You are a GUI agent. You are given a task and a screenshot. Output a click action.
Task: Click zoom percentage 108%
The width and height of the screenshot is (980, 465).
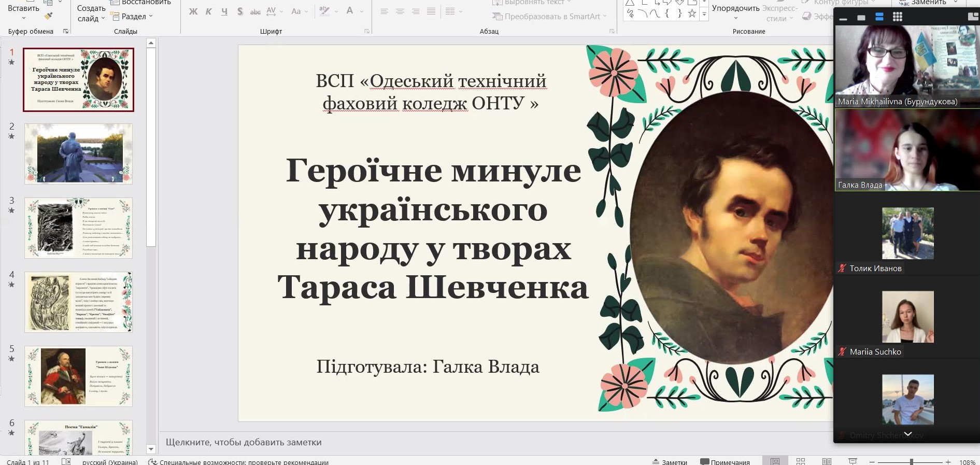point(967,462)
